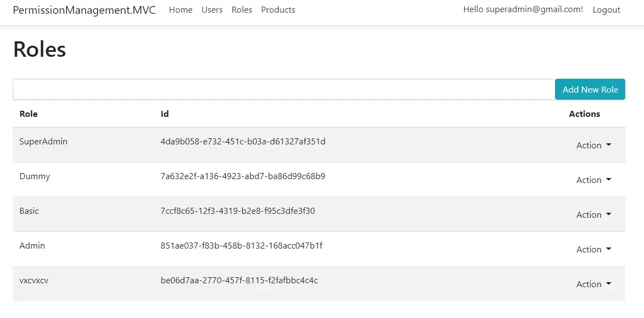644x318 pixels.
Task: Open the Action dropdown for SuperAdmin role
Action: tap(593, 145)
